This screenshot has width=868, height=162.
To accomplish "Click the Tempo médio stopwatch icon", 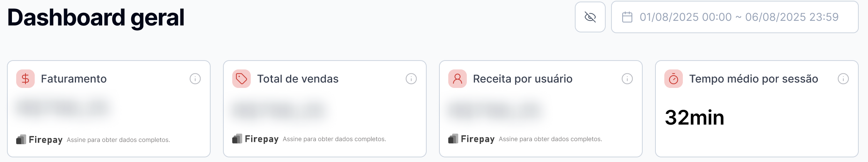I will [674, 79].
